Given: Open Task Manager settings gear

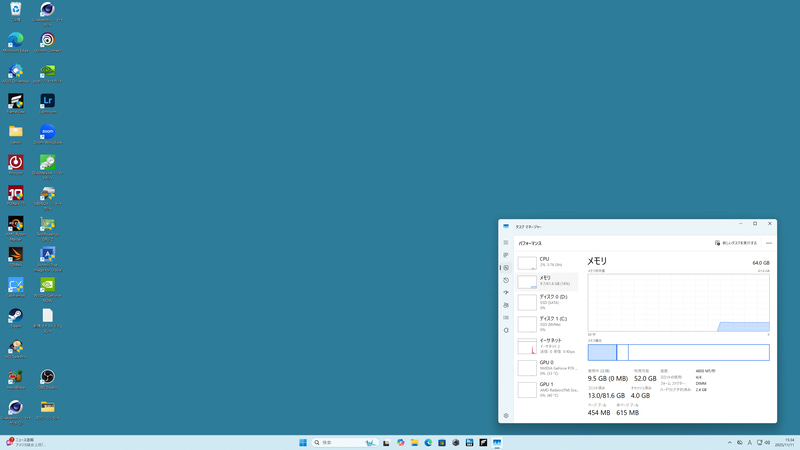Looking at the screenshot, I should tap(506, 415).
